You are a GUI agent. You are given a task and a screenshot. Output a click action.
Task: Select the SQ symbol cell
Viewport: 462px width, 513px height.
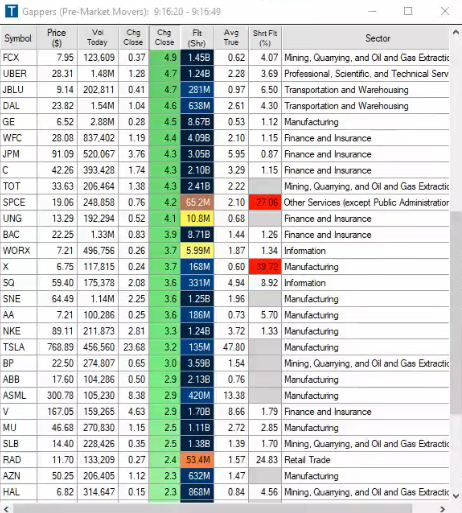coord(18,283)
